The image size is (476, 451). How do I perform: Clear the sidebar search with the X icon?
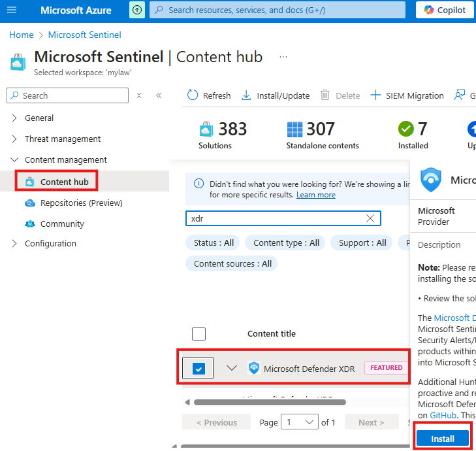(139, 95)
